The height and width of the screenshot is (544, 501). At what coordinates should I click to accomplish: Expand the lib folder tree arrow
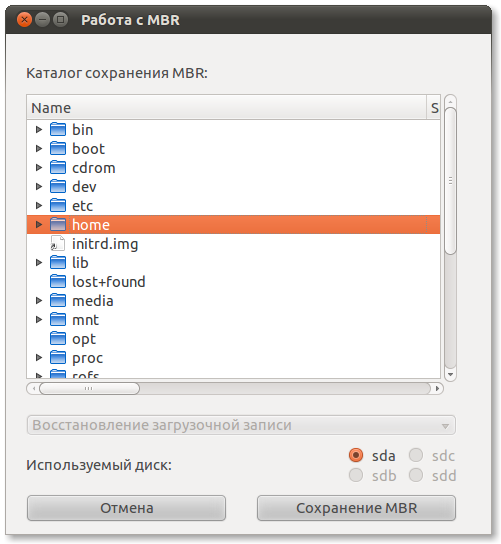(x=39, y=262)
